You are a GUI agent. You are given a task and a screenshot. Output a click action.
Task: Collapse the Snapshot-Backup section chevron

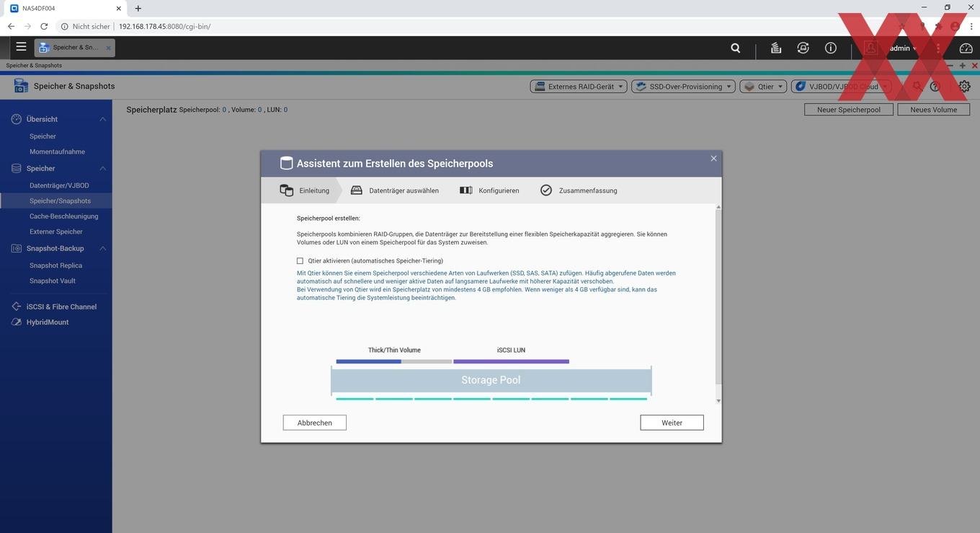(x=102, y=248)
